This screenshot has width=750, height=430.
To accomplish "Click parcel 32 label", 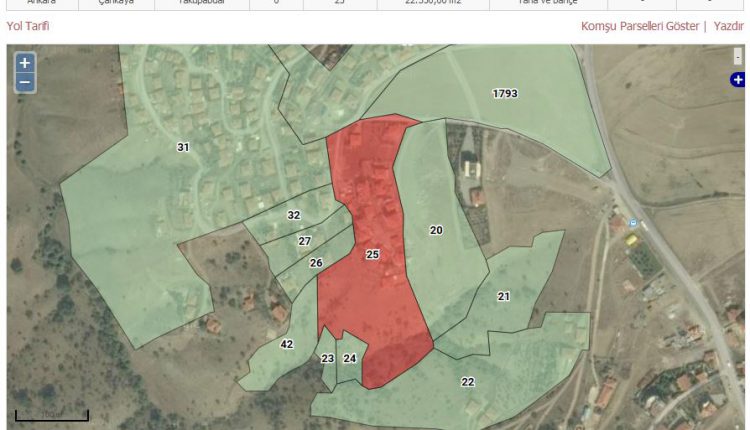I will pos(293,215).
